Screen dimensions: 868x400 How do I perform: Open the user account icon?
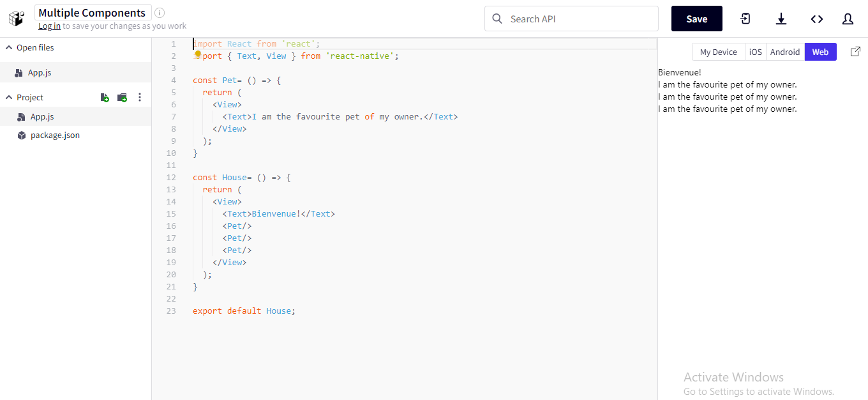pyautogui.click(x=848, y=19)
